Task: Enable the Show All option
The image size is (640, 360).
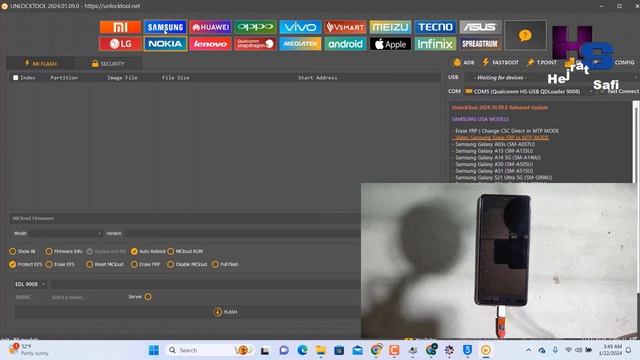Action: point(22,251)
